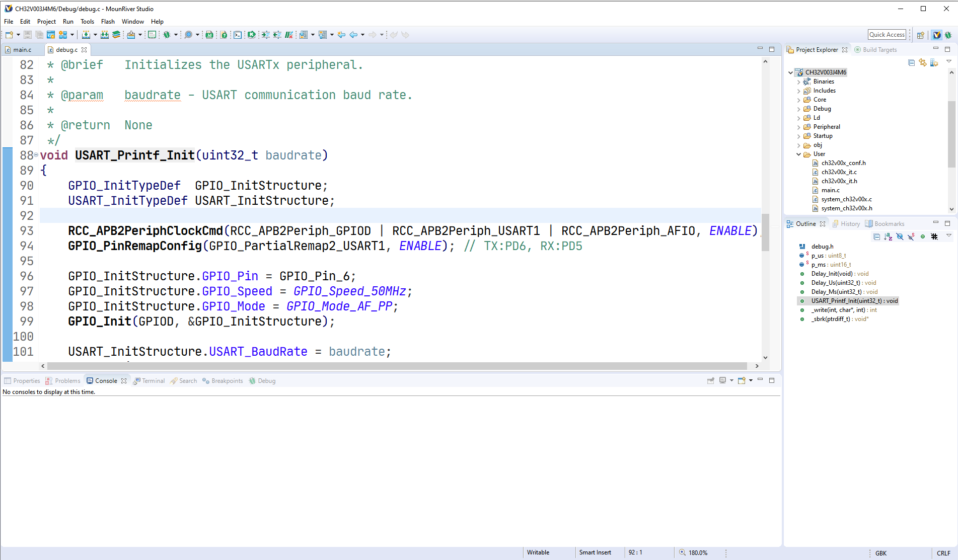Viewport: 958px width, 560px height.
Task: Open the Debug toolbar dropdown arrow
Action: tap(176, 35)
